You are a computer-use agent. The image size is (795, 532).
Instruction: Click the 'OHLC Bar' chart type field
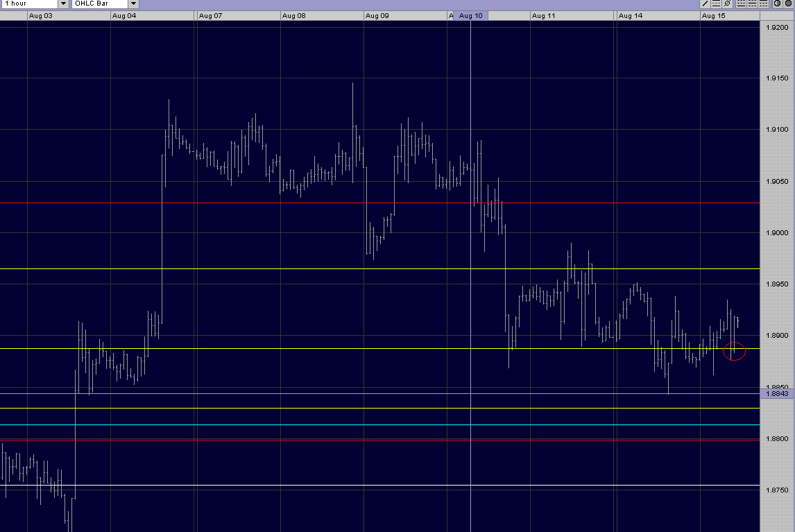pyautogui.click(x=101, y=3)
